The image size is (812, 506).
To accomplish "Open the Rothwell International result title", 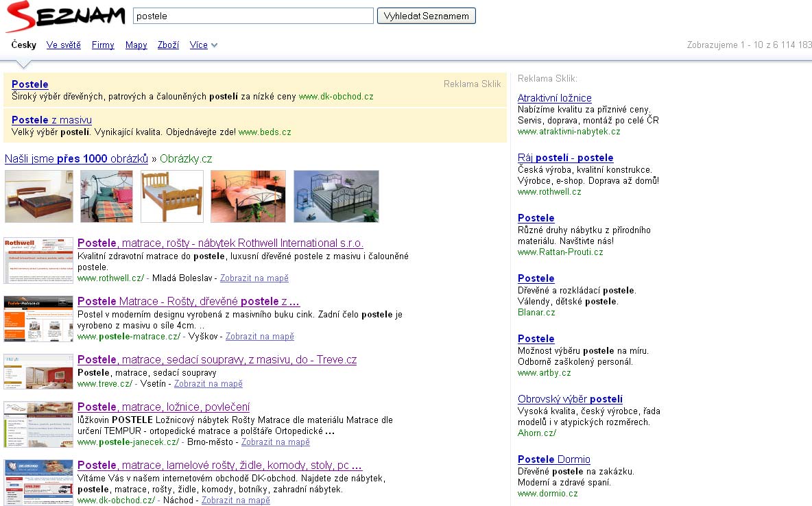I will point(221,243).
